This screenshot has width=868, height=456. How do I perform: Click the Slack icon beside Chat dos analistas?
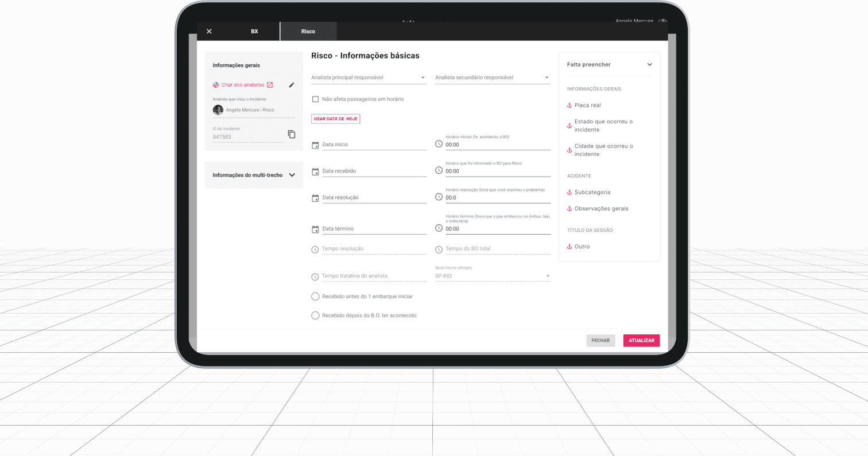[x=216, y=85]
